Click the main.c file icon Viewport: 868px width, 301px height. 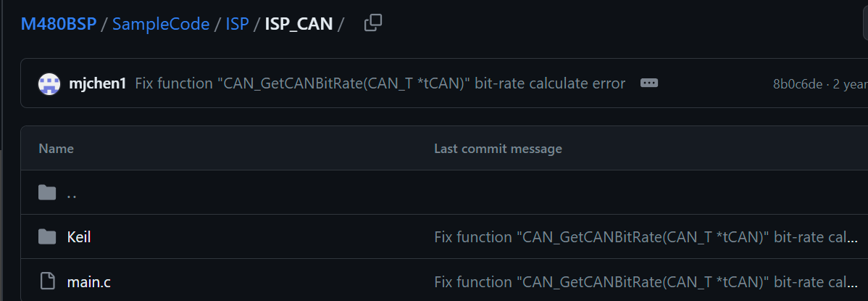point(47,281)
